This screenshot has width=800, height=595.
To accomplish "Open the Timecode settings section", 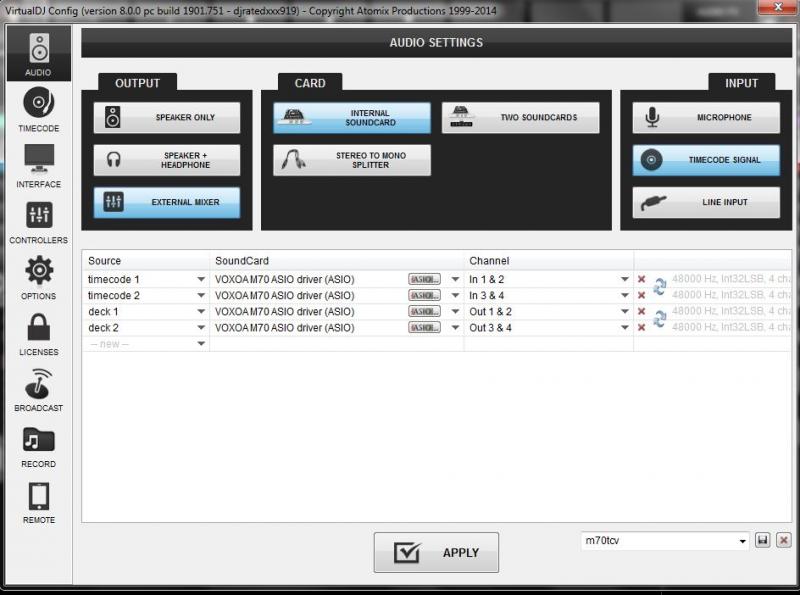I will [39, 109].
